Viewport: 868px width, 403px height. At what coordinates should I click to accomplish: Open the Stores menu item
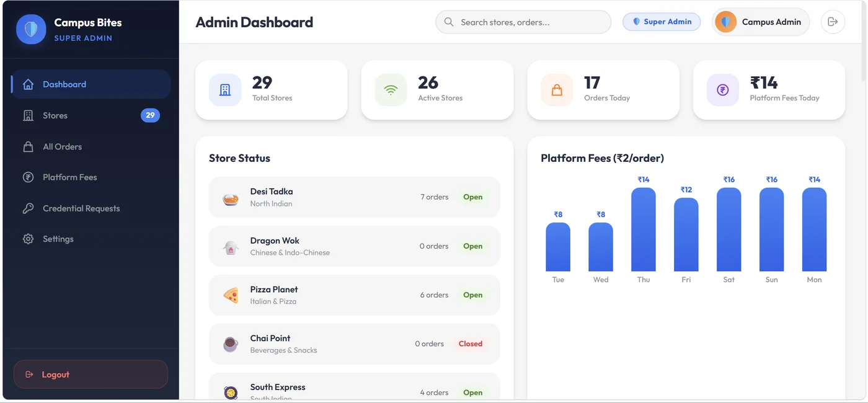coord(91,115)
